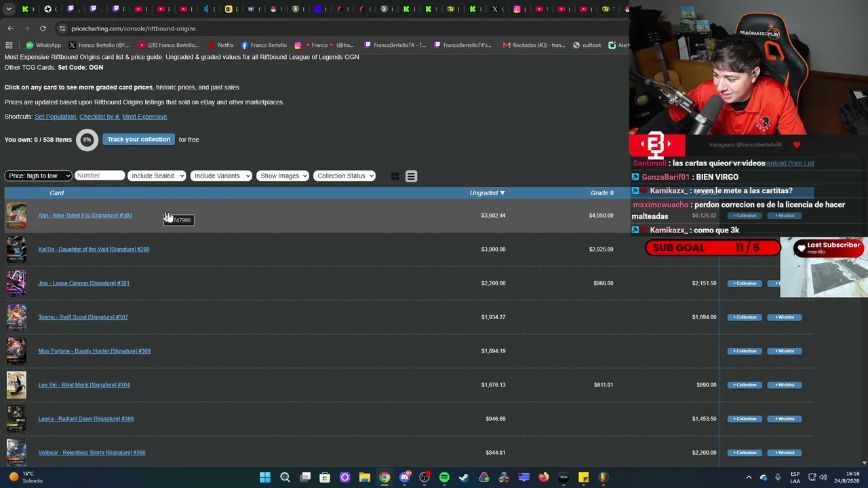Open File Explorer from taskbar
868x488 pixels.
(365, 477)
